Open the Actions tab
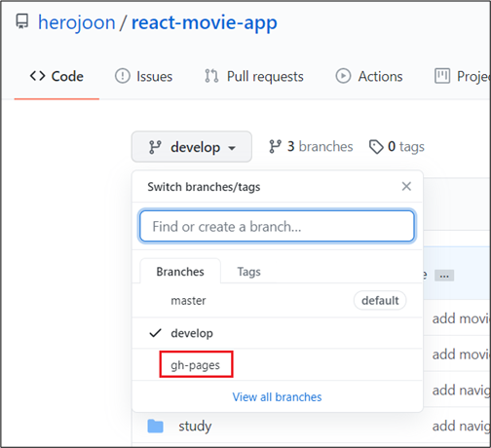The width and height of the screenshot is (491, 448). (369, 77)
